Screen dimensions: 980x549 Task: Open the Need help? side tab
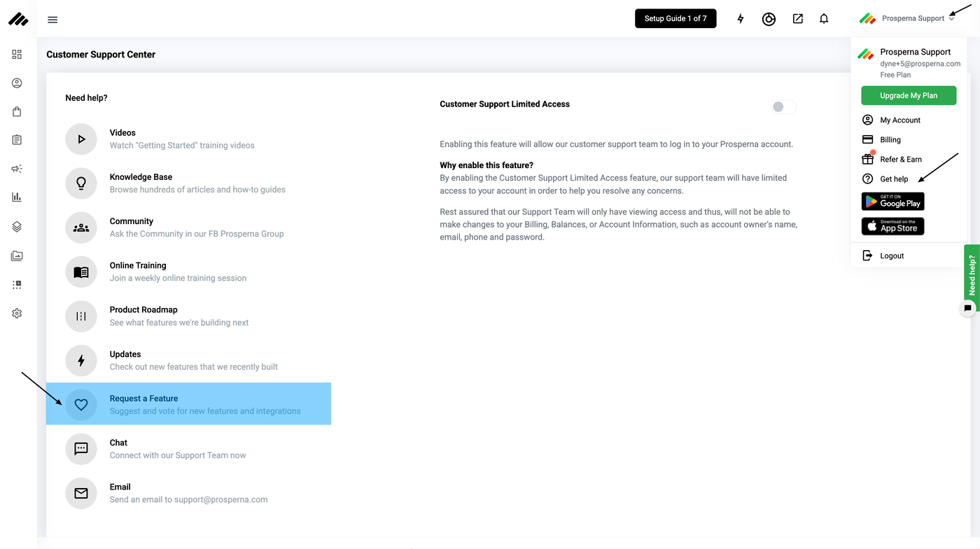tap(972, 274)
